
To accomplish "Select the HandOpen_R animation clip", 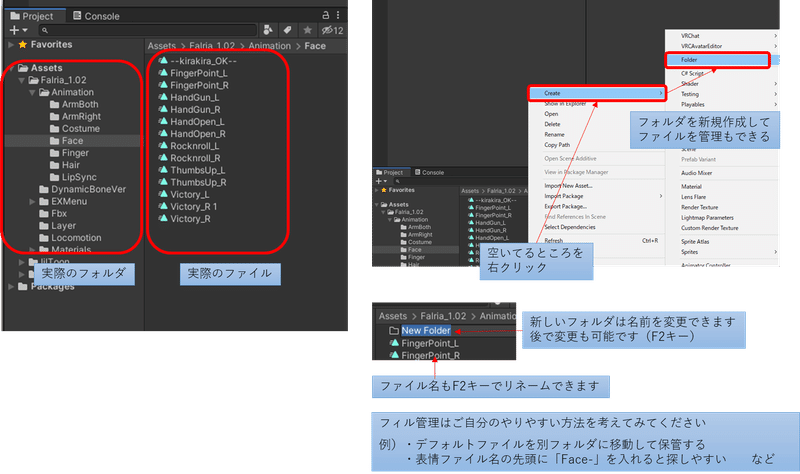I will pyautogui.click(x=192, y=134).
